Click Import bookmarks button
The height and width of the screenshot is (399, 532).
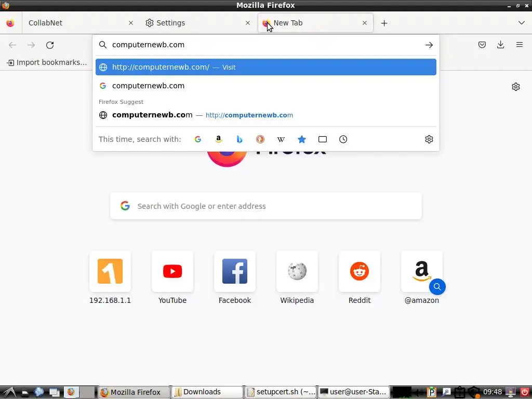47,62
